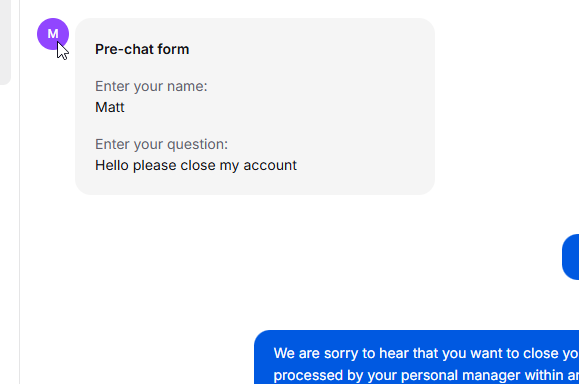Click the purple M user avatar
This screenshot has width=579, height=384.
pos(53,34)
